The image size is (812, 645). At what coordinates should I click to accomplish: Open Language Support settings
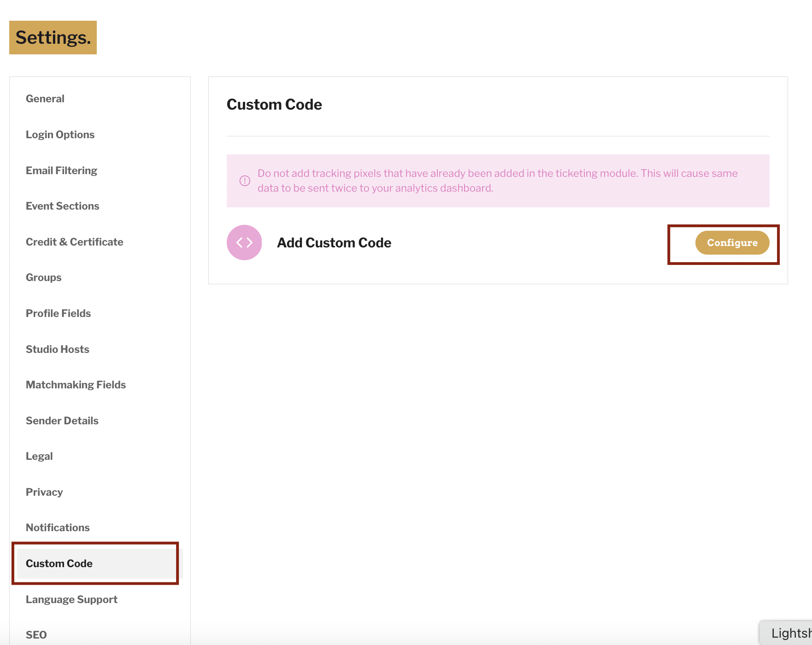click(x=71, y=599)
